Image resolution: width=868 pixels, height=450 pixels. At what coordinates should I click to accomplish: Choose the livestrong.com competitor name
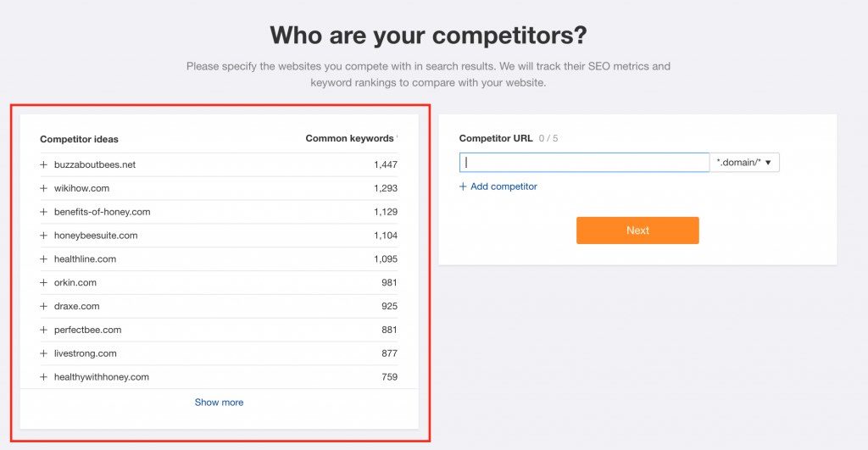coord(85,353)
